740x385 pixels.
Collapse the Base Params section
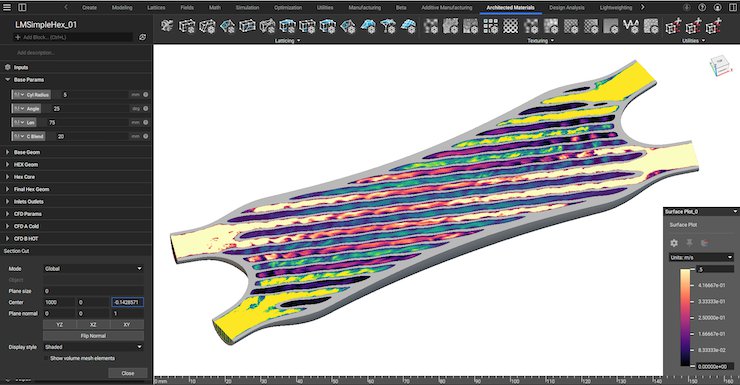tap(8, 80)
